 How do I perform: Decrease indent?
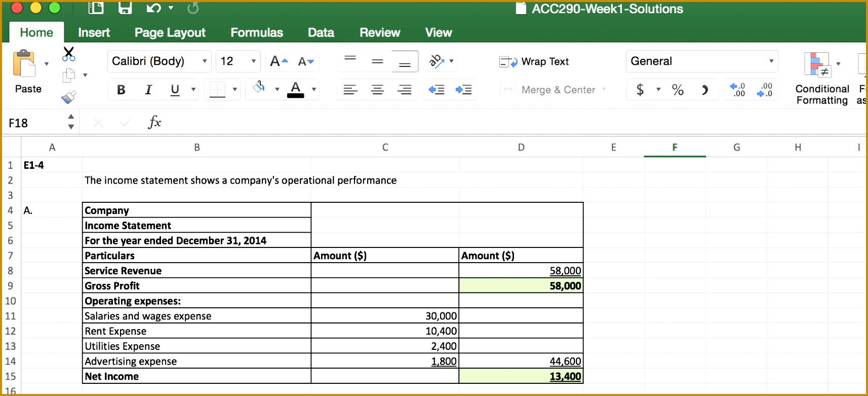[x=436, y=90]
